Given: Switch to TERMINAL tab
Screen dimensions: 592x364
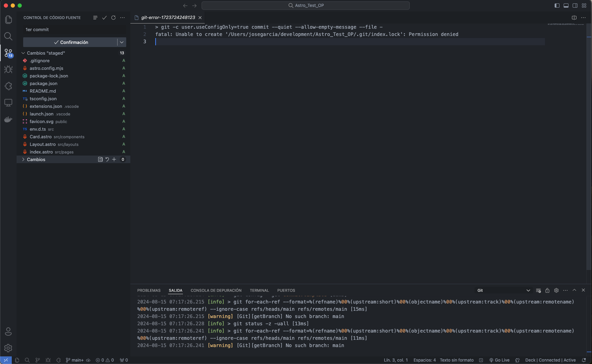Looking at the screenshot, I should (259, 290).
